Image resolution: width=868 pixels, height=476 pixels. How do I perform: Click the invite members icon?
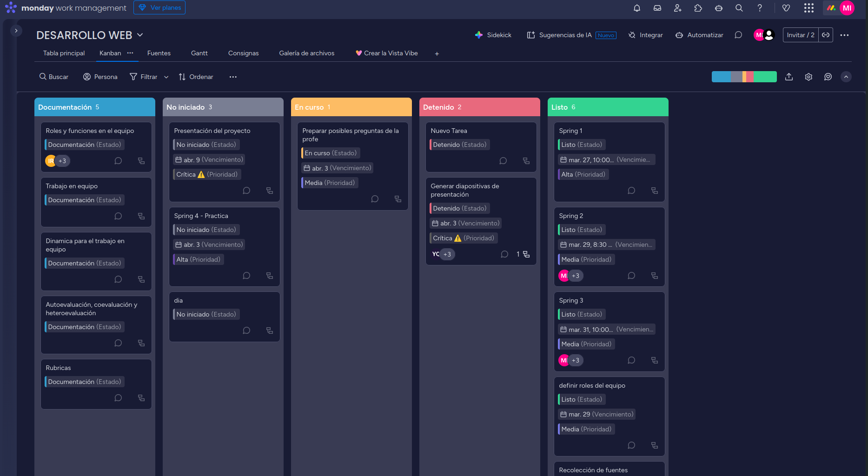click(678, 8)
